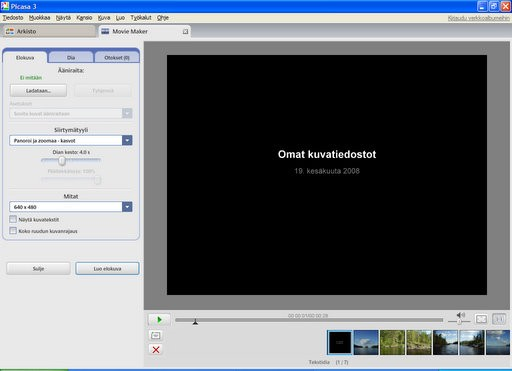The height and width of the screenshot is (371, 512).
Task: Click the speaker volume icon
Action: [461, 315]
